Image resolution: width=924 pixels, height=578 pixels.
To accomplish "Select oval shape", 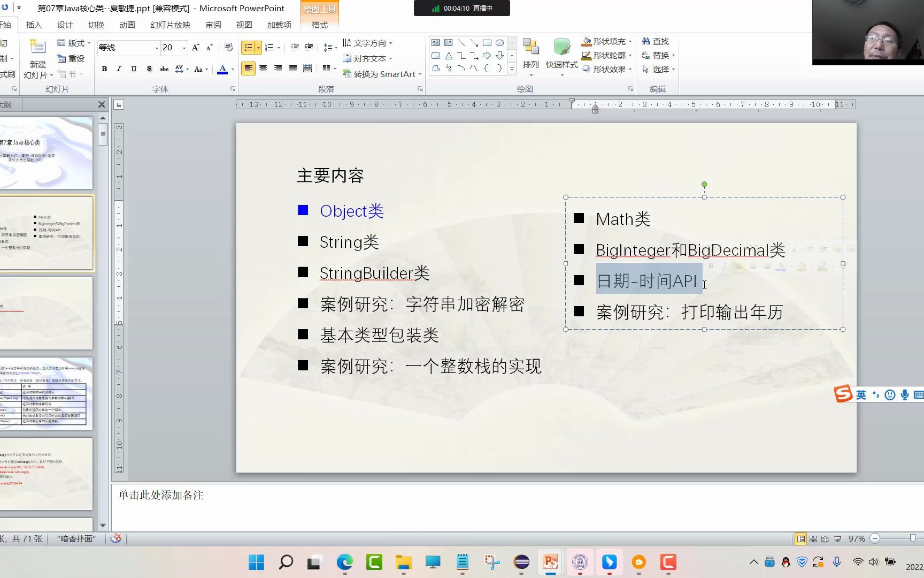I will tap(500, 43).
